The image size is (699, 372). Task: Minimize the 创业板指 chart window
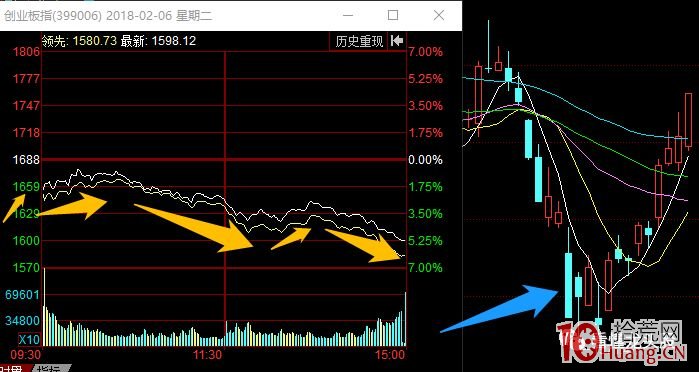click(347, 15)
